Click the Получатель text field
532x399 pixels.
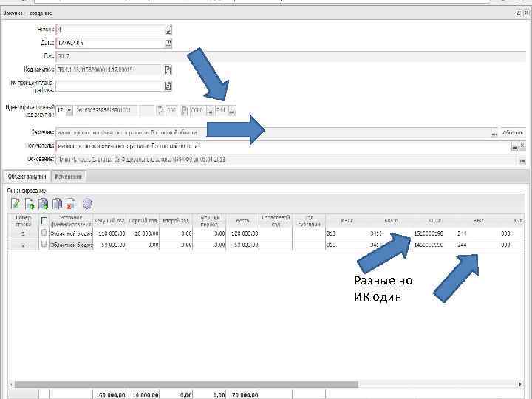pyautogui.click(x=283, y=146)
